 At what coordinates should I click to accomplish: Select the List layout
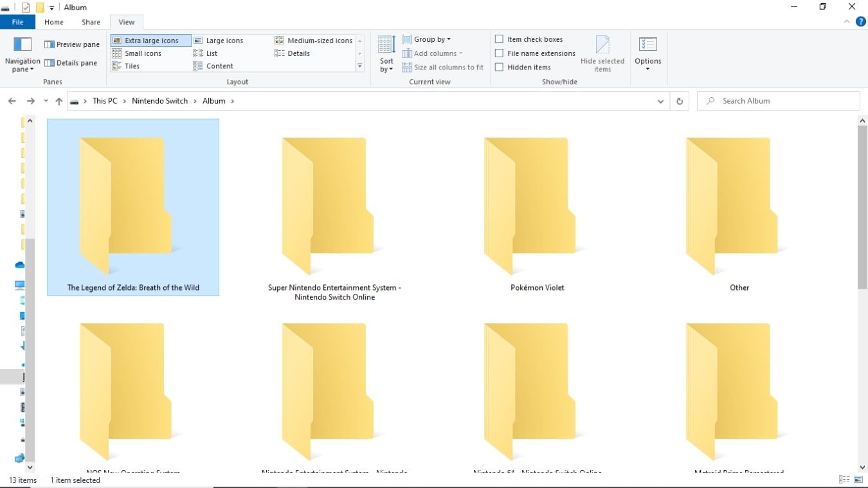(x=206, y=53)
